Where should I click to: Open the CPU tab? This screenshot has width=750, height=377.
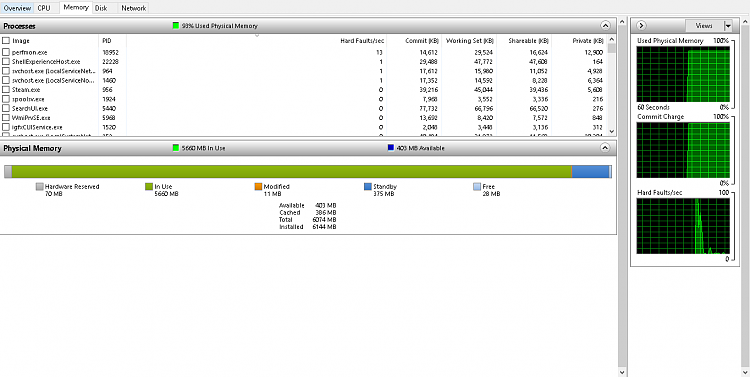pos(44,8)
